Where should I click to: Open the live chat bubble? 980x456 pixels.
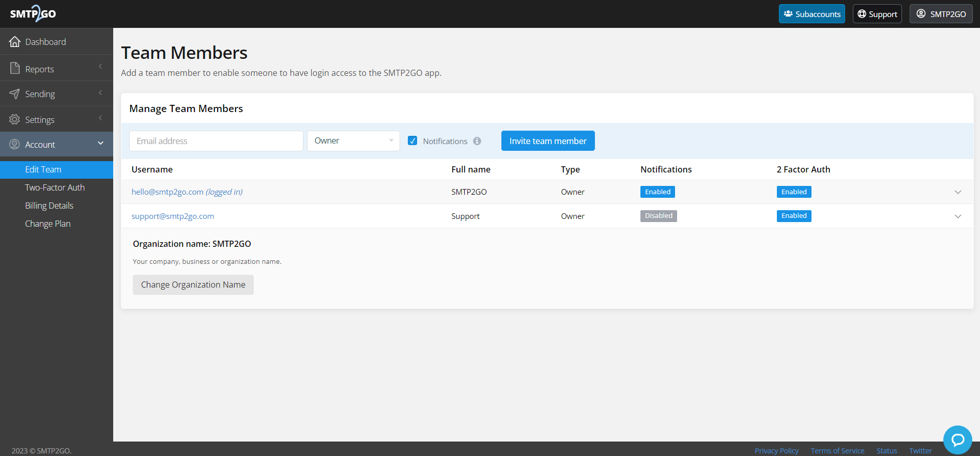(x=958, y=440)
